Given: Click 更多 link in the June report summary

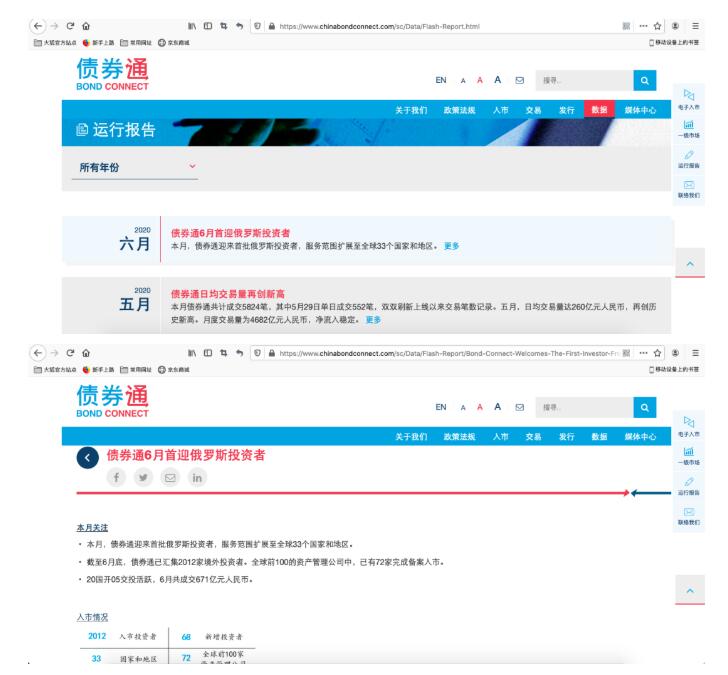Looking at the screenshot, I should (452, 247).
